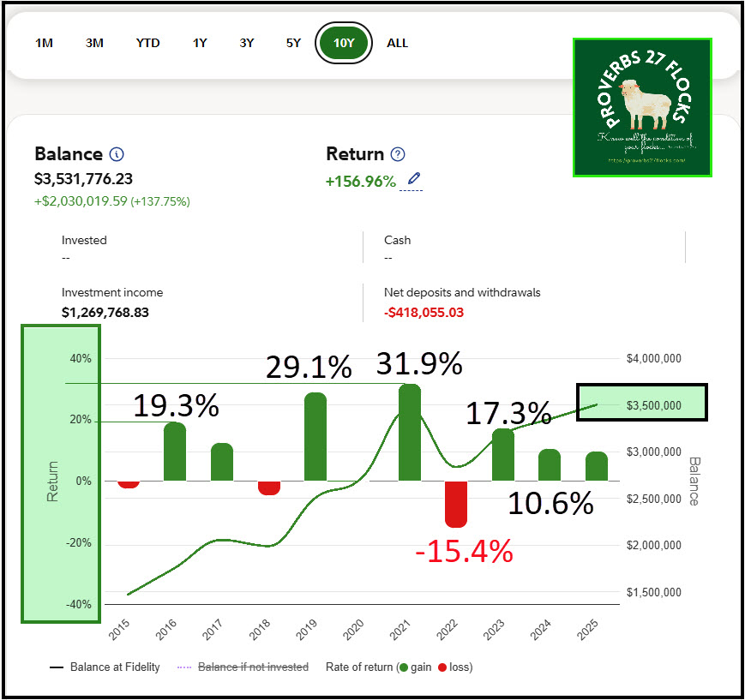
Task: Click the Balance info icon
Action: [117, 155]
